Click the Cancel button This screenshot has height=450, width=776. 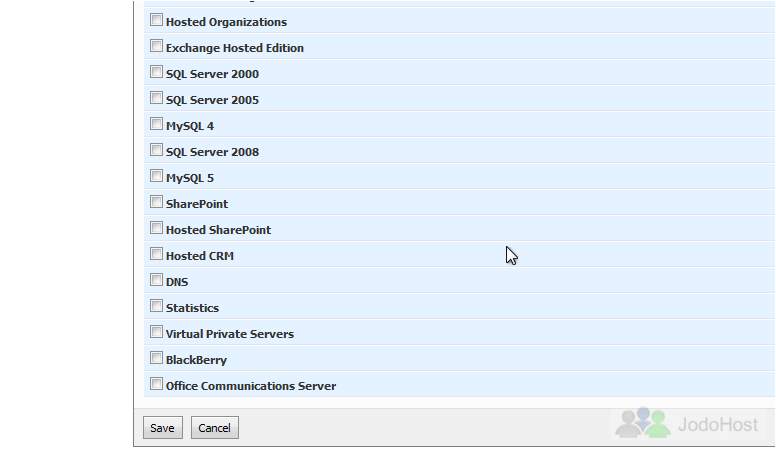pos(215,428)
